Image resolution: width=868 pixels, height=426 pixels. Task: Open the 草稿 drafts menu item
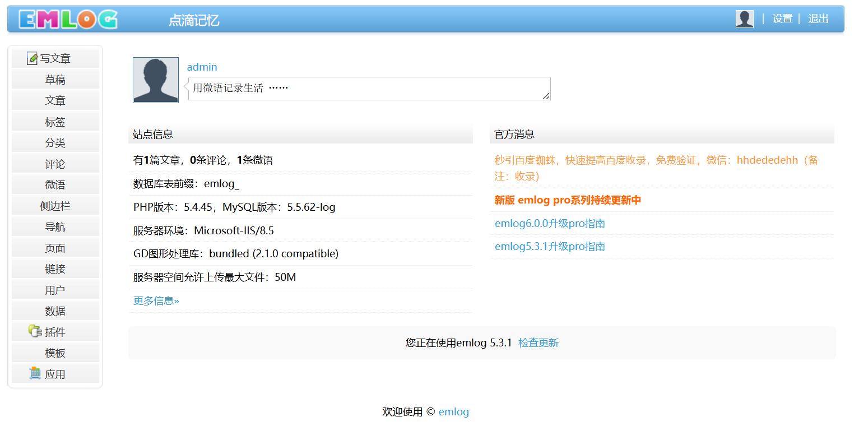(x=55, y=80)
